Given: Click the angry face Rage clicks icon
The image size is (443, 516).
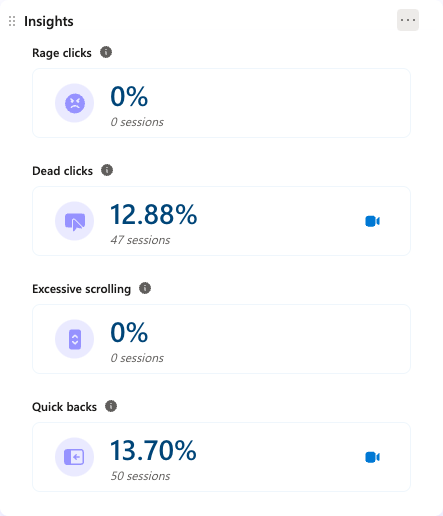Looking at the screenshot, I should 74,103.
